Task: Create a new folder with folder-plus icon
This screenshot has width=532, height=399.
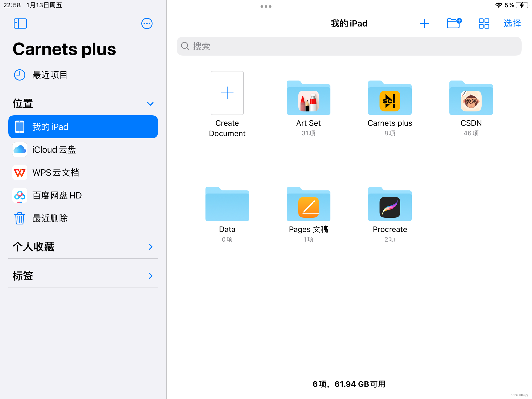Action: [x=454, y=23]
